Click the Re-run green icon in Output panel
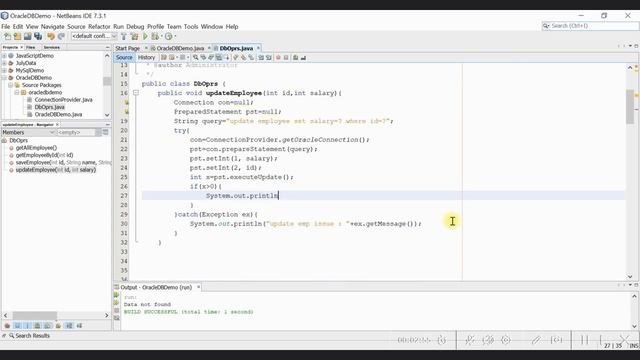 click(x=117, y=295)
